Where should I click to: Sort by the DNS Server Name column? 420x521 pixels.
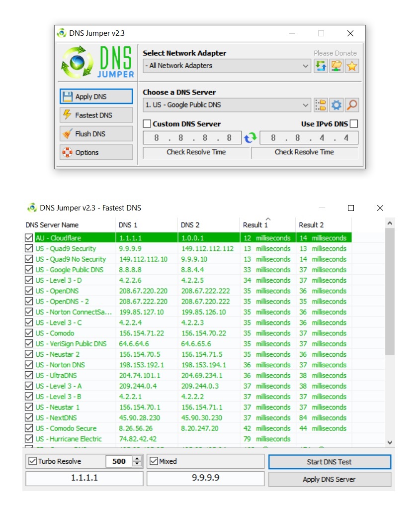[x=69, y=225]
